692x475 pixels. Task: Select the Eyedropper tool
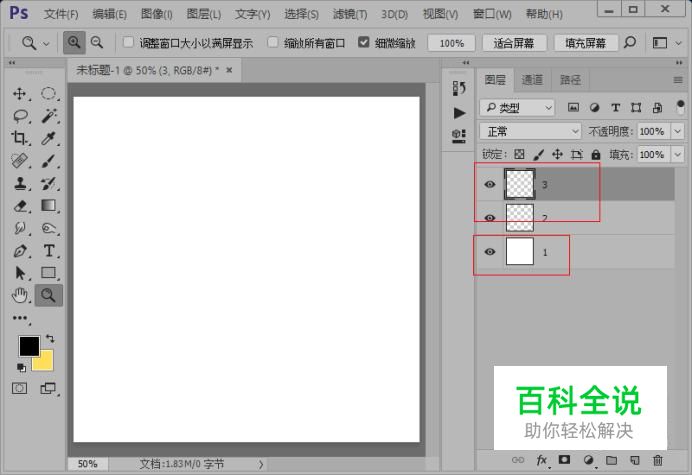pos(48,138)
